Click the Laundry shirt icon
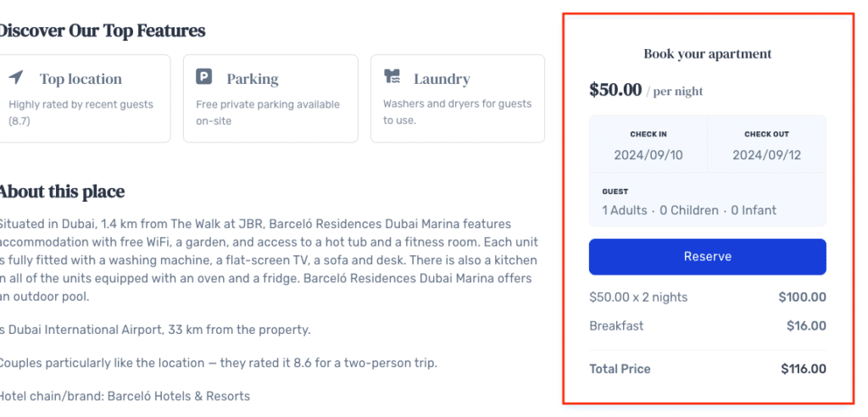 [392, 76]
